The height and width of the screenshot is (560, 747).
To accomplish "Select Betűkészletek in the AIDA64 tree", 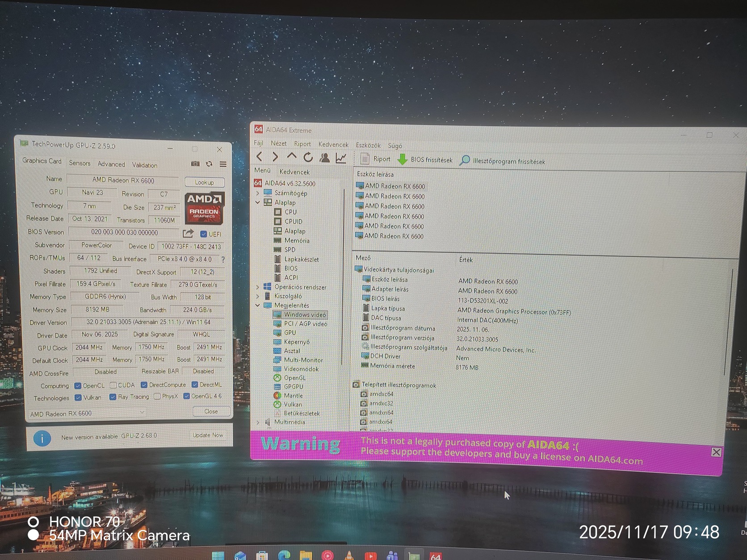I will [x=297, y=413].
